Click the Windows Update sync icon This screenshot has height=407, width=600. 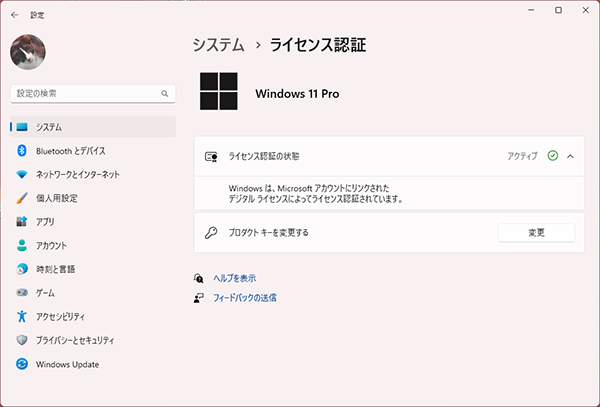tap(22, 364)
